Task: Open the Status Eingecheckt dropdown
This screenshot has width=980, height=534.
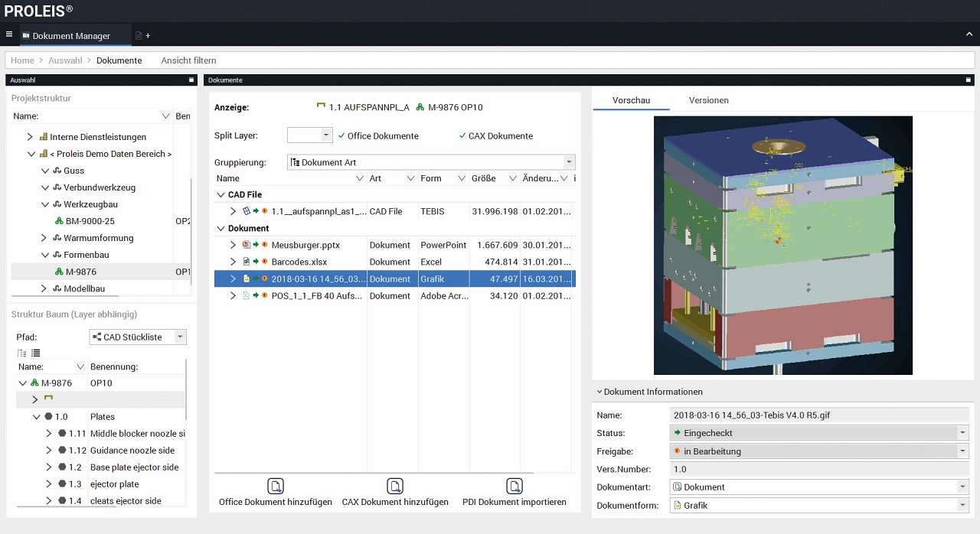Action: 962,433
